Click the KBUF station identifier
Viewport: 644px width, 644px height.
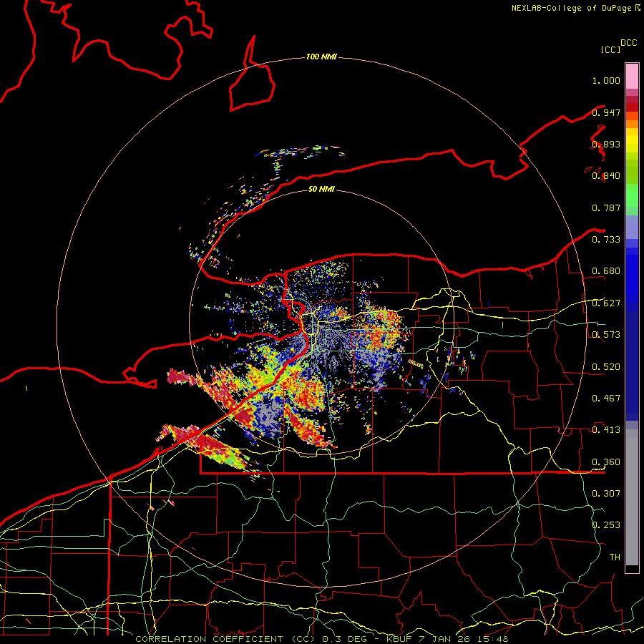[400, 639]
